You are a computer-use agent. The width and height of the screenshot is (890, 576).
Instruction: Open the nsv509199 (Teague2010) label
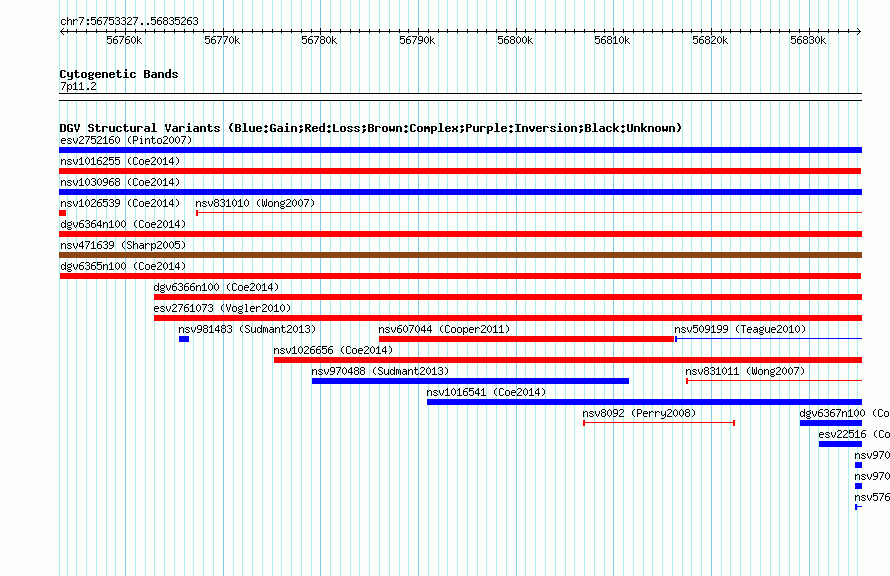(740, 329)
